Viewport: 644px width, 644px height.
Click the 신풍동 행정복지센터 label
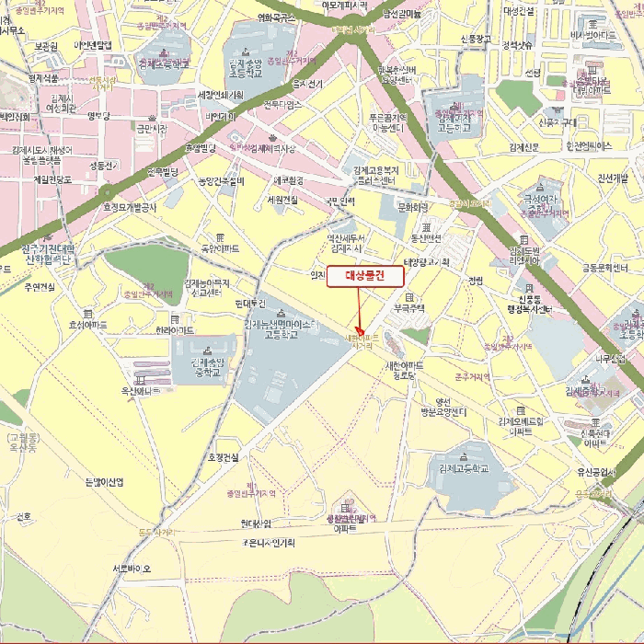pyautogui.click(x=530, y=305)
